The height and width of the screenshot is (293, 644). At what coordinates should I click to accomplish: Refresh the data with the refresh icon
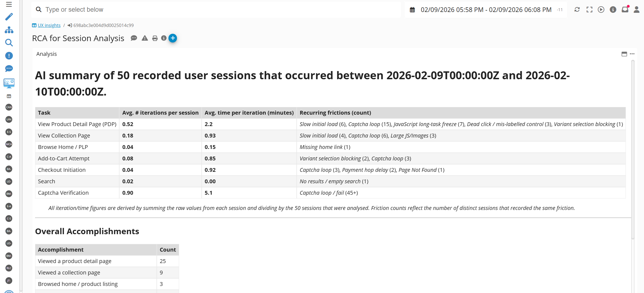coord(577,10)
